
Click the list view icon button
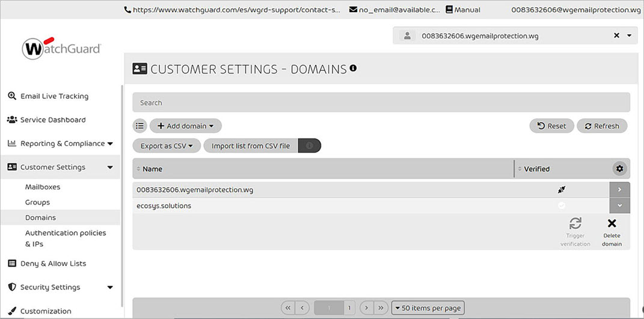tap(140, 126)
